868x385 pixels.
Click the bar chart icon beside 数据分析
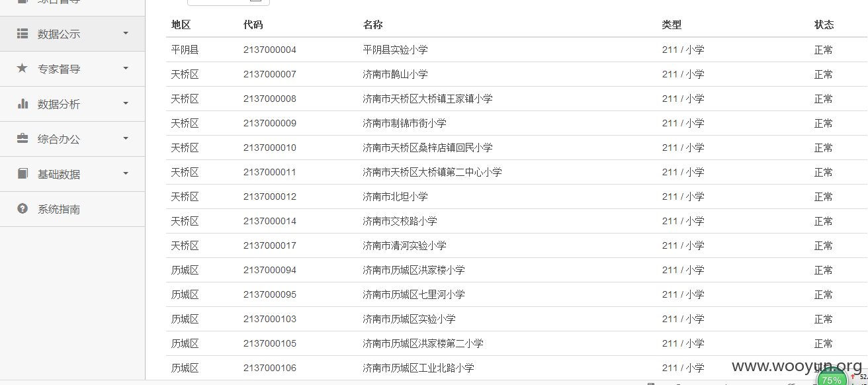(x=22, y=103)
